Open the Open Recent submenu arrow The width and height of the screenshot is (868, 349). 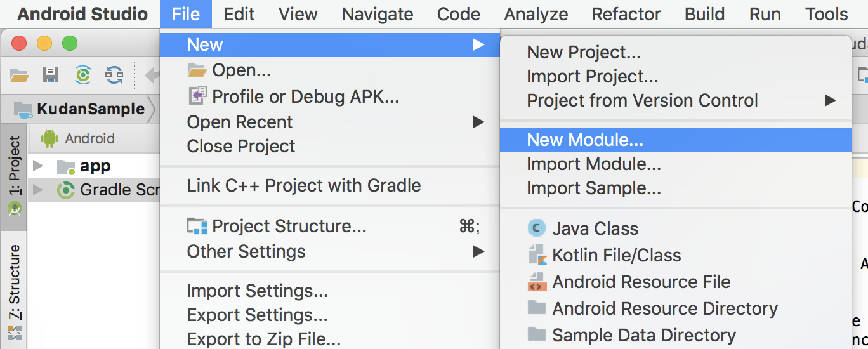tap(478, 122)
